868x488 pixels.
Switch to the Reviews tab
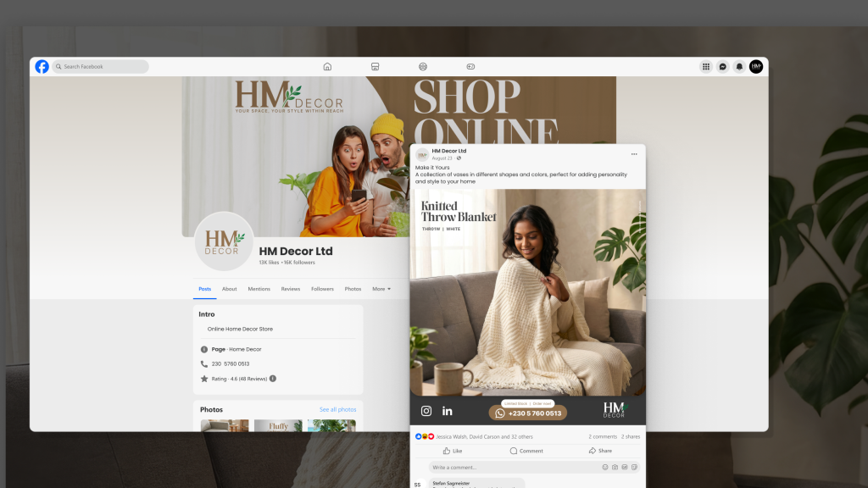pos(291,289)
